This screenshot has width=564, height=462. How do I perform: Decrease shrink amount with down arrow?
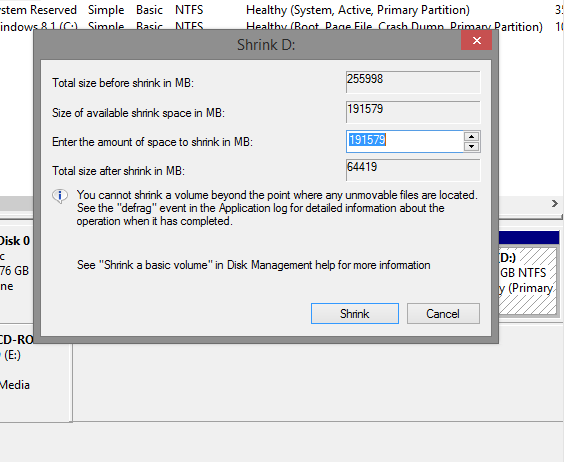click(x=472, y=146)
